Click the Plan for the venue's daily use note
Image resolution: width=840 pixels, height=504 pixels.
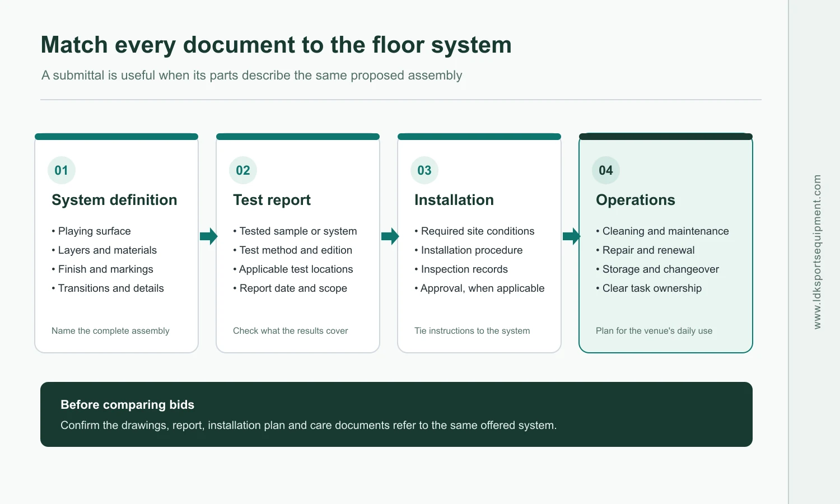pyautogui.click(x=654, y=331)
